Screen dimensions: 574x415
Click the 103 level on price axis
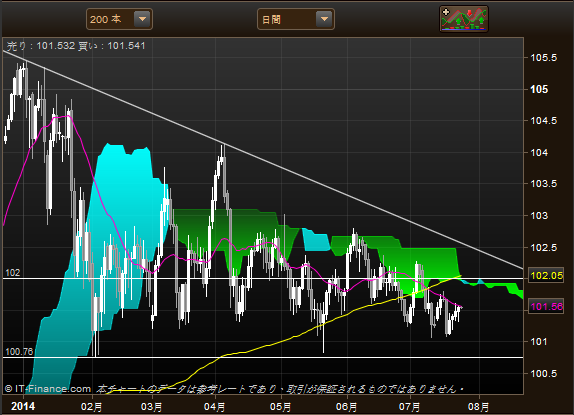click(539, 216)
